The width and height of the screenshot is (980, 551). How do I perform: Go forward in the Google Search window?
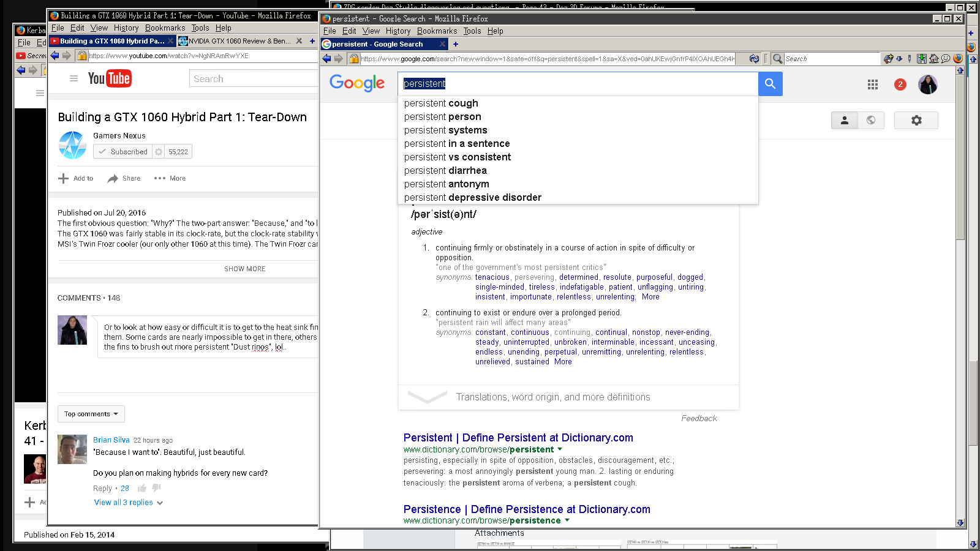pos(337,59)
